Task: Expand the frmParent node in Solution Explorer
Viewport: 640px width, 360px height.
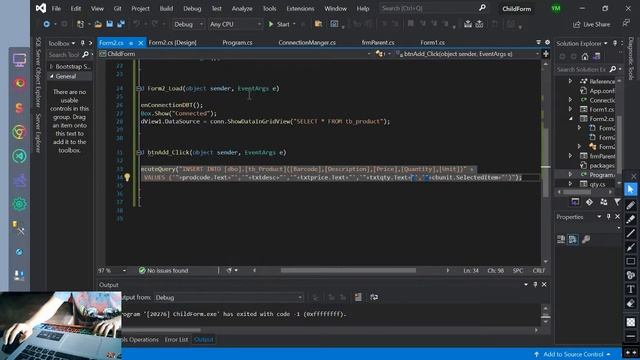Action: (x=570, y=156)
